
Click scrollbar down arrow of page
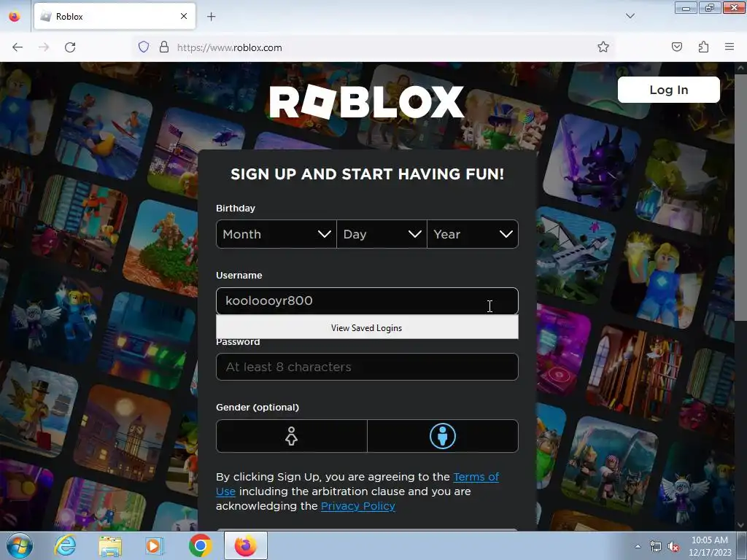click(740, 525)
